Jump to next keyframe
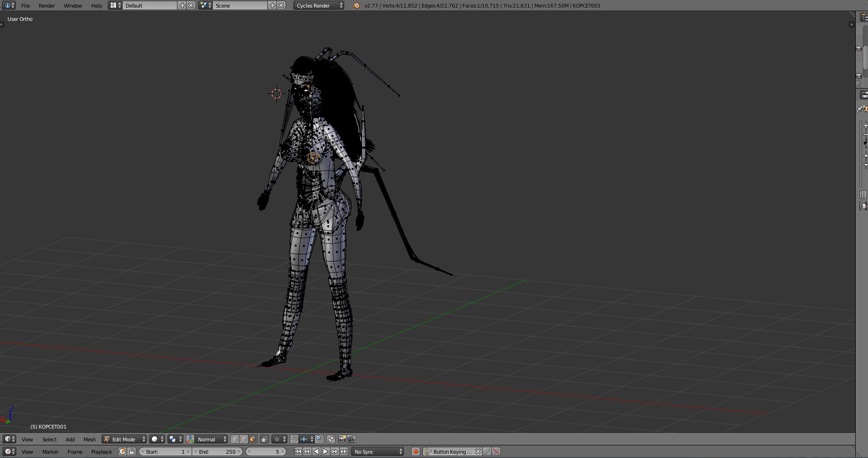 point(335,452)
